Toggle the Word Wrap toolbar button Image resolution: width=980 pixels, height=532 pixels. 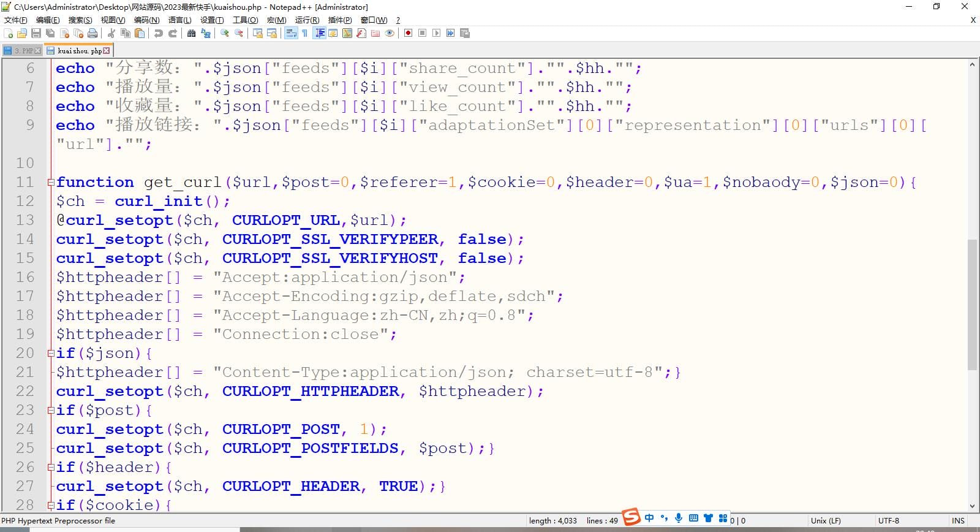(291, 33)
